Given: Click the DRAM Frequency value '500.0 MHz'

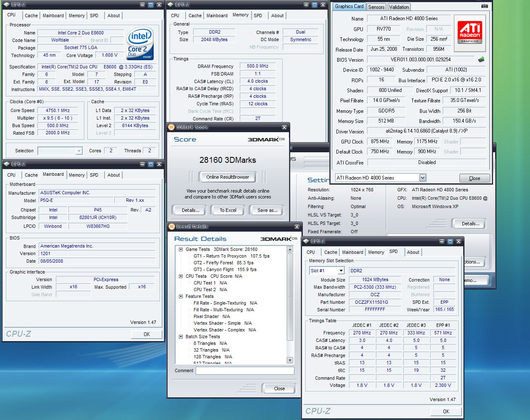Looking at the screenshot, I should pyautogui.click(x=257, y=66).
